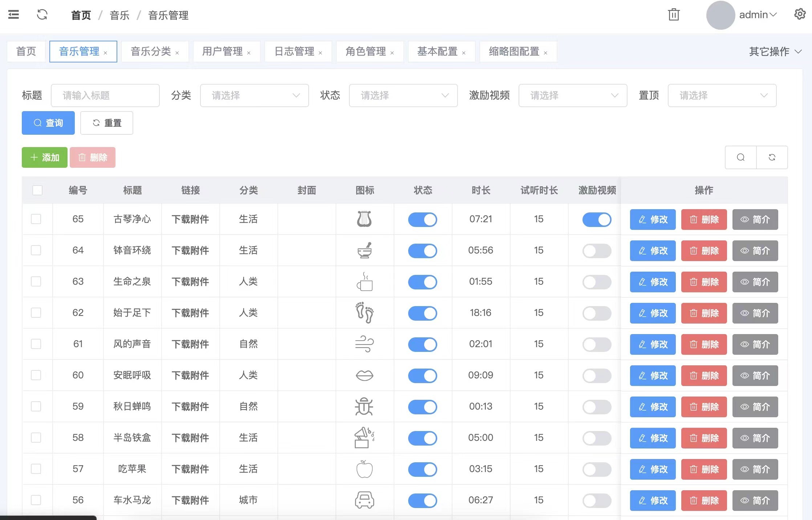Click the admin avatar circle
812x520 pixels.
coord(720,15)
